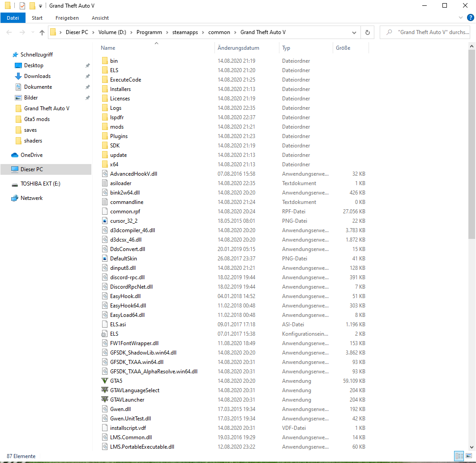Screen dimensions: 476x463
Task: Click the GTAVLauncher application icon
Action: [x=105, y=399]
